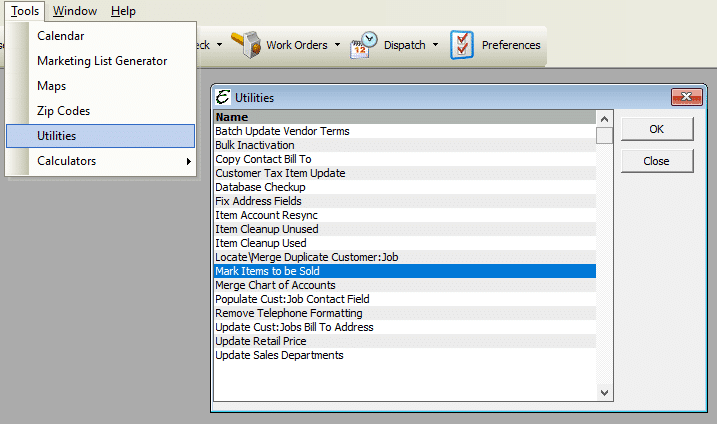This screenshot has width=717, height=424.
Task: Click the Close button in Utilities
Action: pos(657,161)
